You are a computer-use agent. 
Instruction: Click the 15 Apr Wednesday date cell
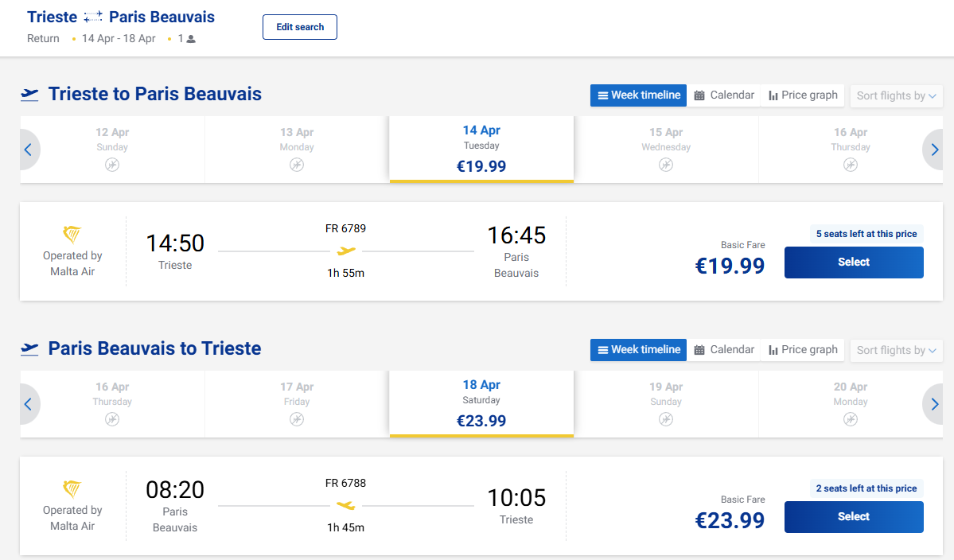666,149
